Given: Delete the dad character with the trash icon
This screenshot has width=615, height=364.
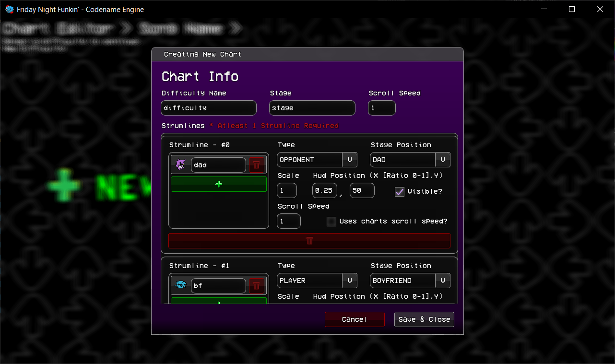Looking at the screenshot, I should click(x=257, y=164).
